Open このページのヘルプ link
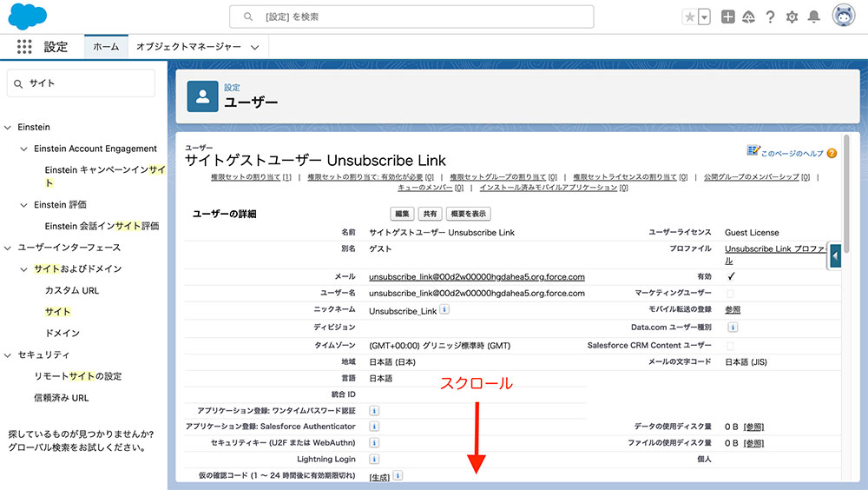This screenshot has width=868, height=490. pyautogui.click(x=792, y=154)
